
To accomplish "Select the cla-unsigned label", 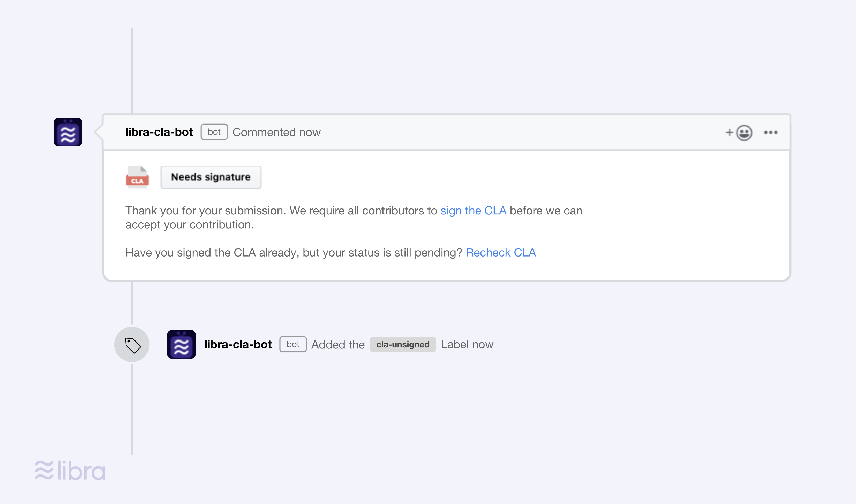I will pos(402,344).
